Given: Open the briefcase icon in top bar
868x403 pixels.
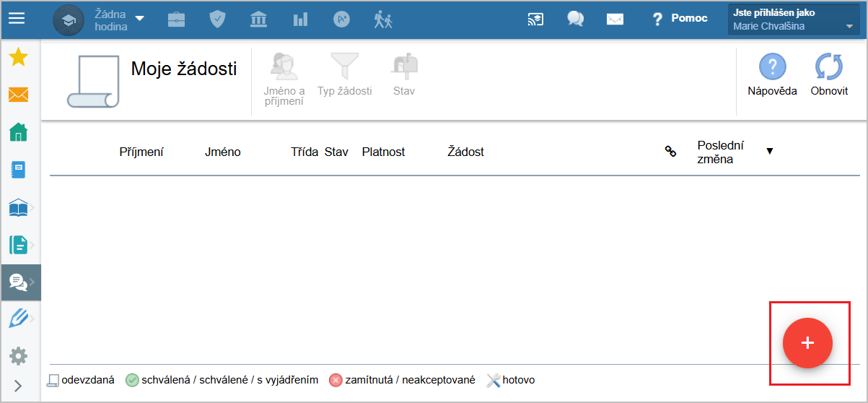Looking at the screenshot, I should coord(176,19).
